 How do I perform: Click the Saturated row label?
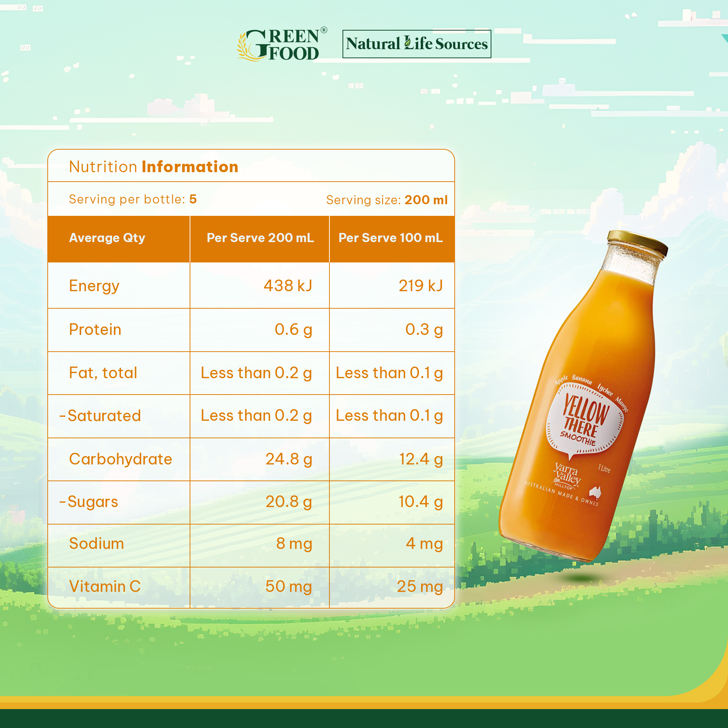pyautogui.click(x=100, y=416)
